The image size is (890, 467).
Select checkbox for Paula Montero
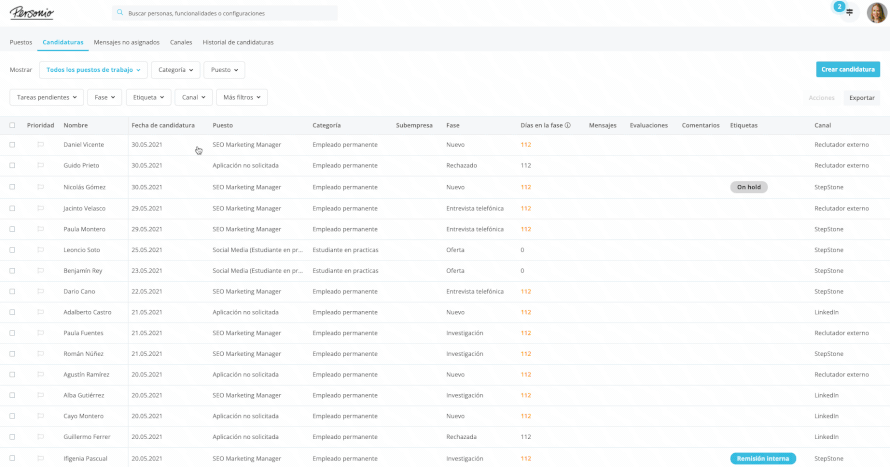(x=12, y=229)
